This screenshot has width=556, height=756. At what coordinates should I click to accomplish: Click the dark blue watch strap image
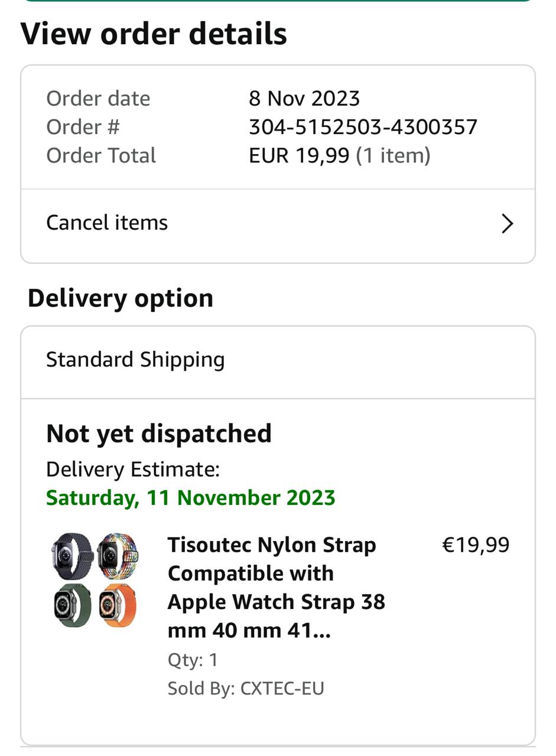72,556
